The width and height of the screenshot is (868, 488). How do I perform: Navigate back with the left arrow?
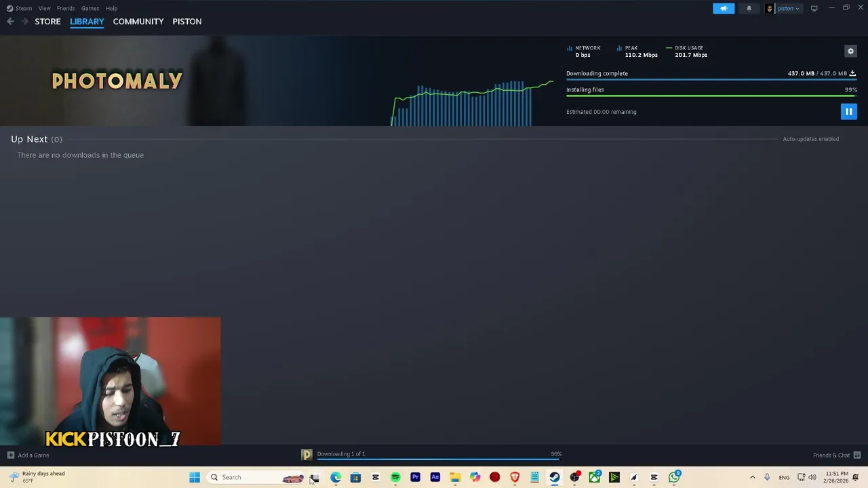pos(10,22)
